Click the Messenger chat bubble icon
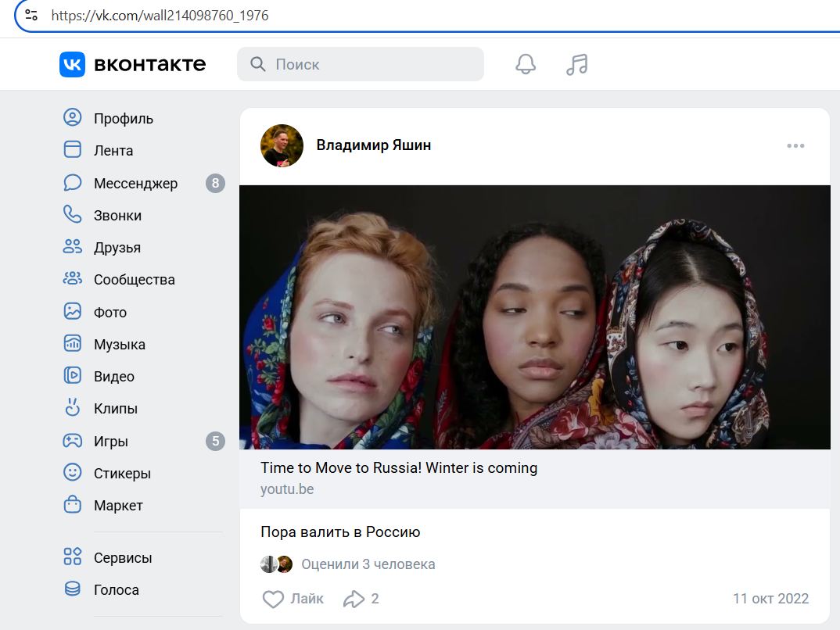This screenshot has width=840, height=630. [72, 183]
